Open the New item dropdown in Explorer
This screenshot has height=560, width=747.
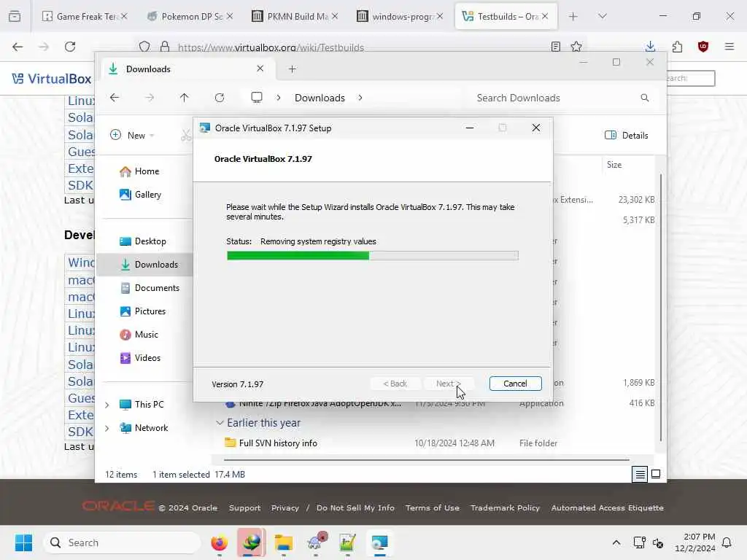(132, 135)
